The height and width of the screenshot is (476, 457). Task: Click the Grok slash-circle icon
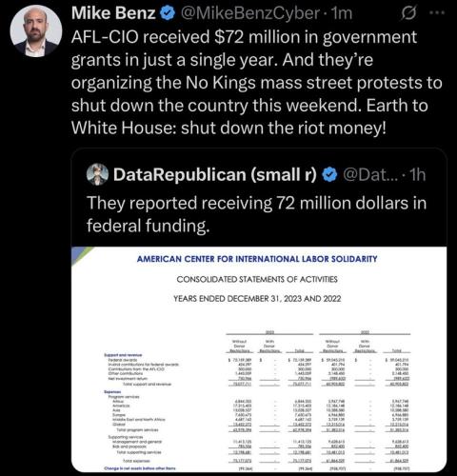point(408,13)
